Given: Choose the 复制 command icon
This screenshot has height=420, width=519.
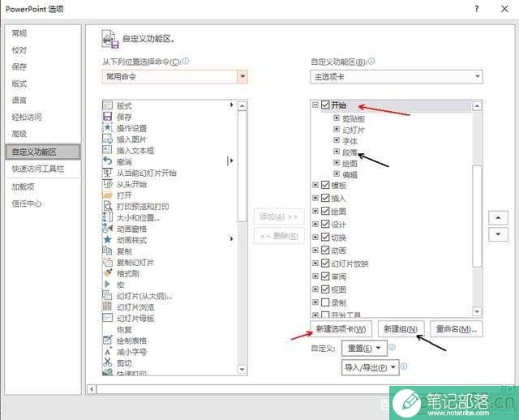Looking at the screenshot, I should click(107, 251).
